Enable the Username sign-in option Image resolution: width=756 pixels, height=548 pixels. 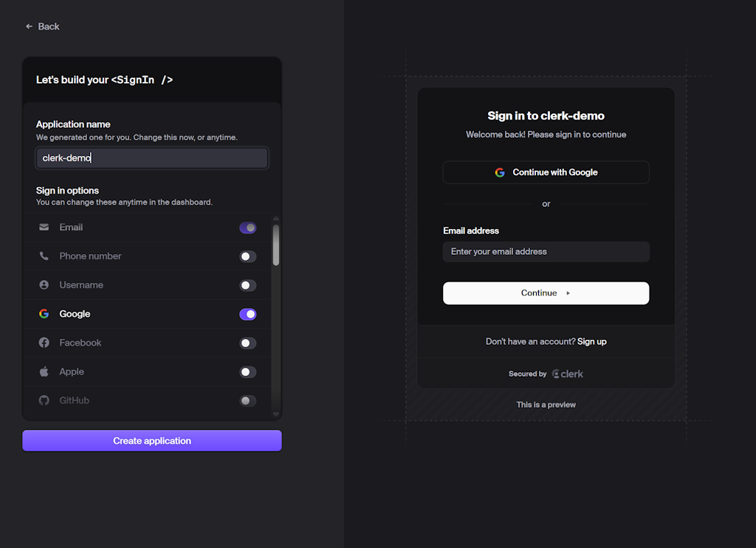(x=248, y=284)
